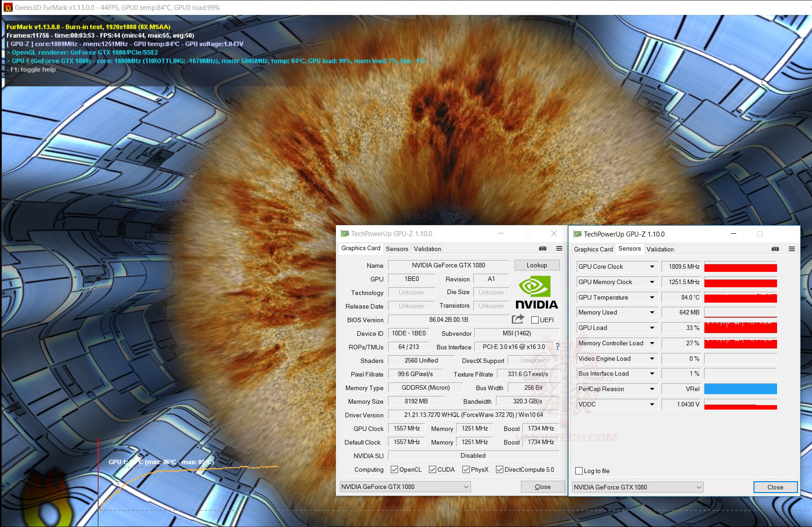
Task: Click the GPU-Z title bar icon of the Sensors window
Action: (x=577, y=234)
